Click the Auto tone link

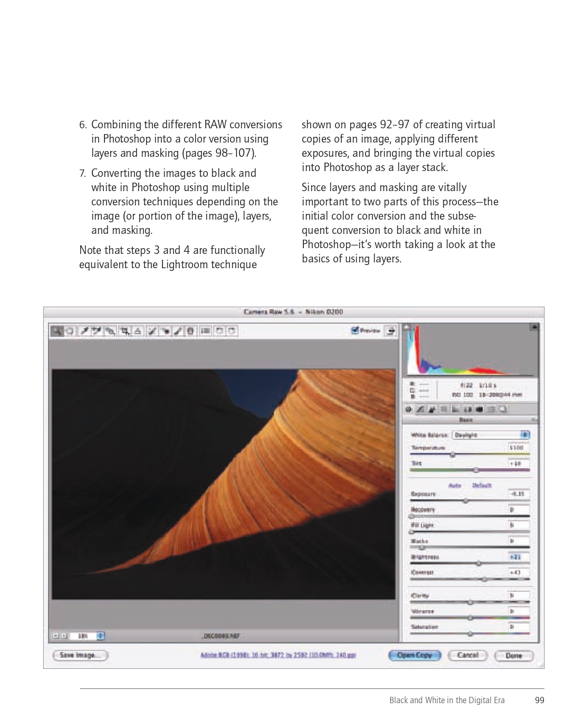coord(455,485)
